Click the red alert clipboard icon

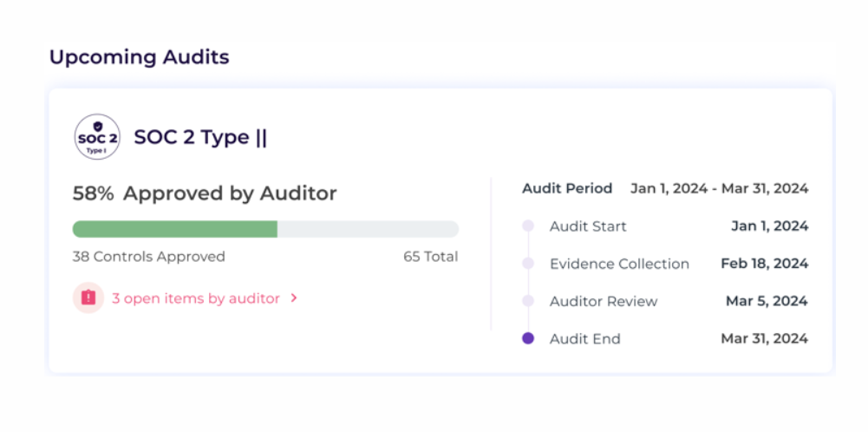[88, 298]
